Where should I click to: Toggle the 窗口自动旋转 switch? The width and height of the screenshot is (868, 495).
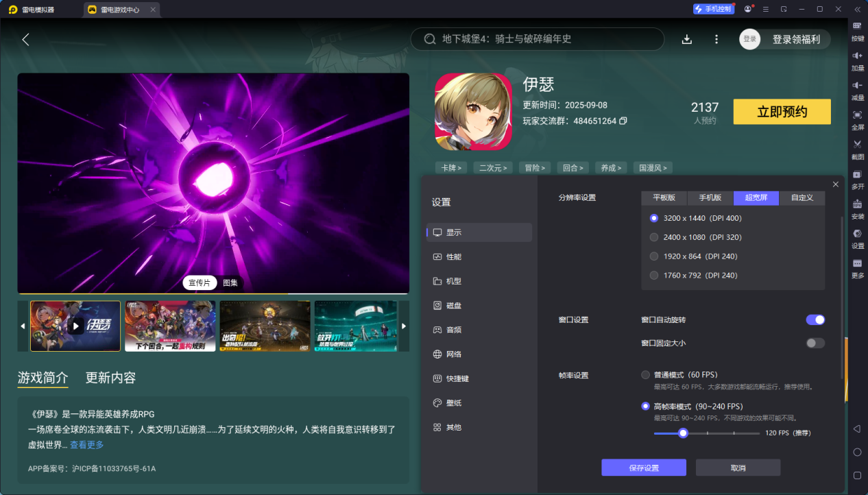(815, 319)
